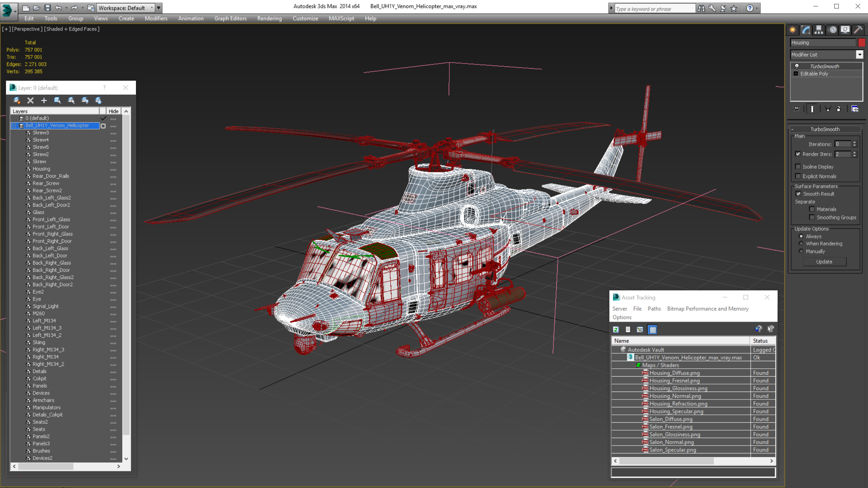Open the Workspace: Default dropdown
This screenshot has height=488, width=868.
125,8
